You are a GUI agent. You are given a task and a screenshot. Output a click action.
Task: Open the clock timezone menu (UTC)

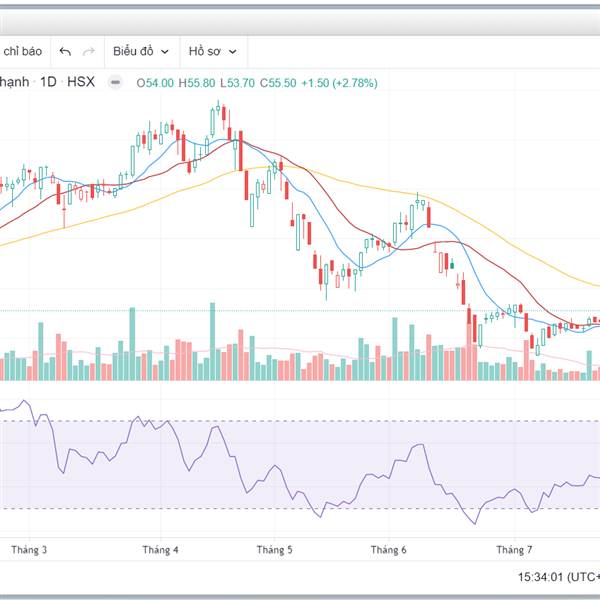[x=558, y=577]
